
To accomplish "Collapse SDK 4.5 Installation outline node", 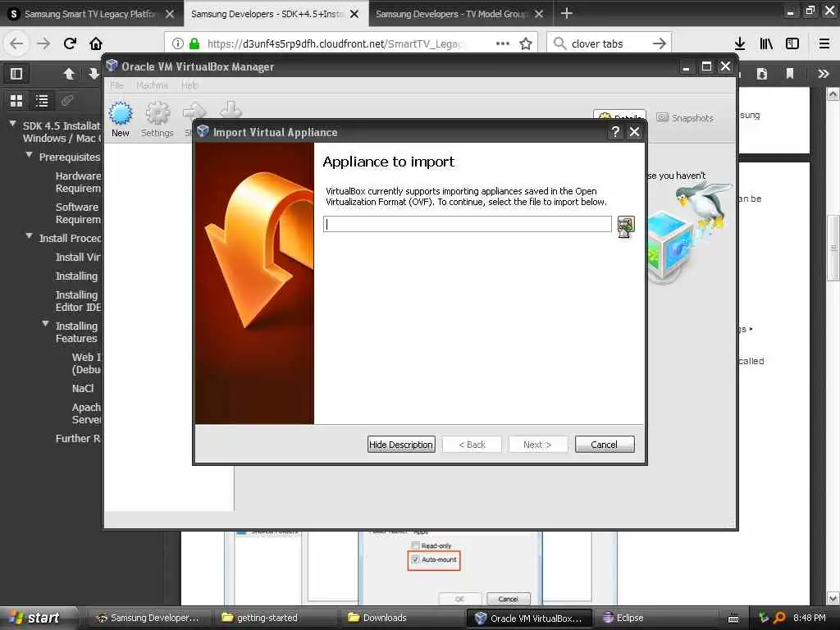I will click(x=12, y=124).
